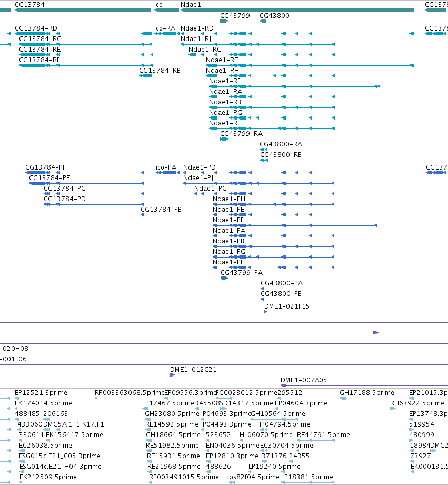
Task: Click EST RH63922.5prime
Action: pyautogui.click(x=417, y=403)
